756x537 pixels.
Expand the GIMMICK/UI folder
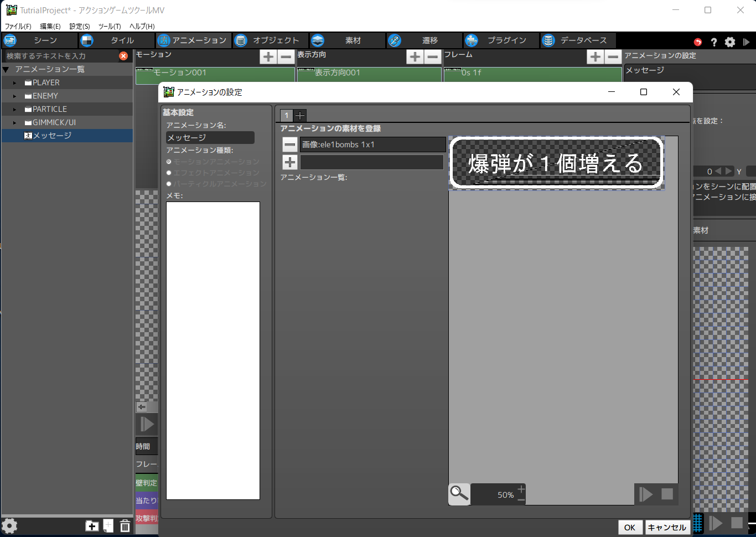coord(14,122)
